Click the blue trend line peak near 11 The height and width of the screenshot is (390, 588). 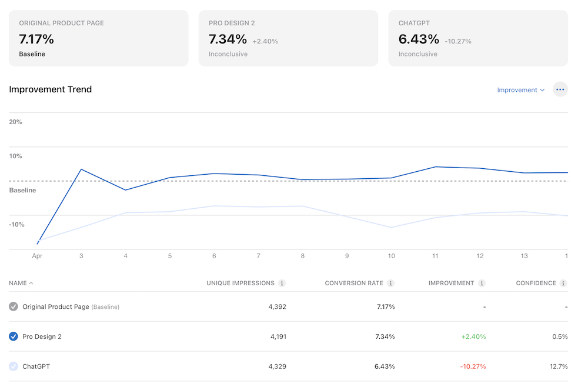coord(435,167)
